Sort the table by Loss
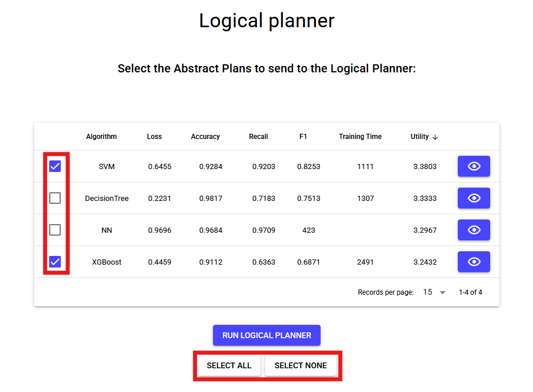The image size is (533, 392). tap(154, 137)
